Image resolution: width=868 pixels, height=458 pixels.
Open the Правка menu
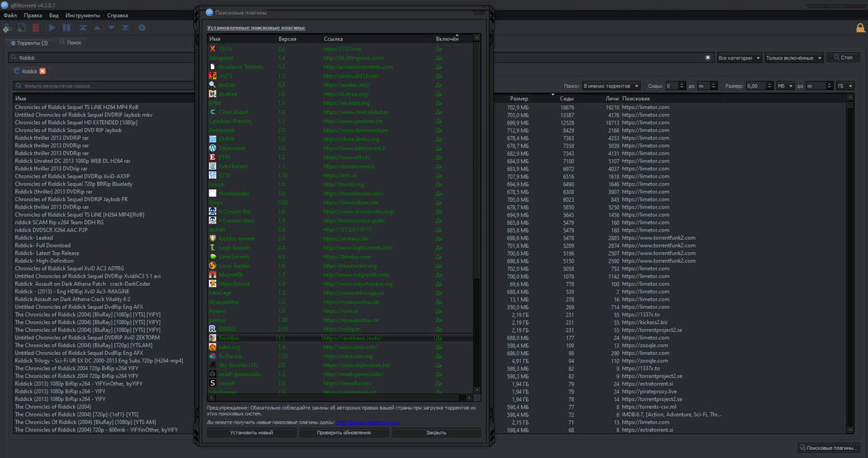[33, 15]
